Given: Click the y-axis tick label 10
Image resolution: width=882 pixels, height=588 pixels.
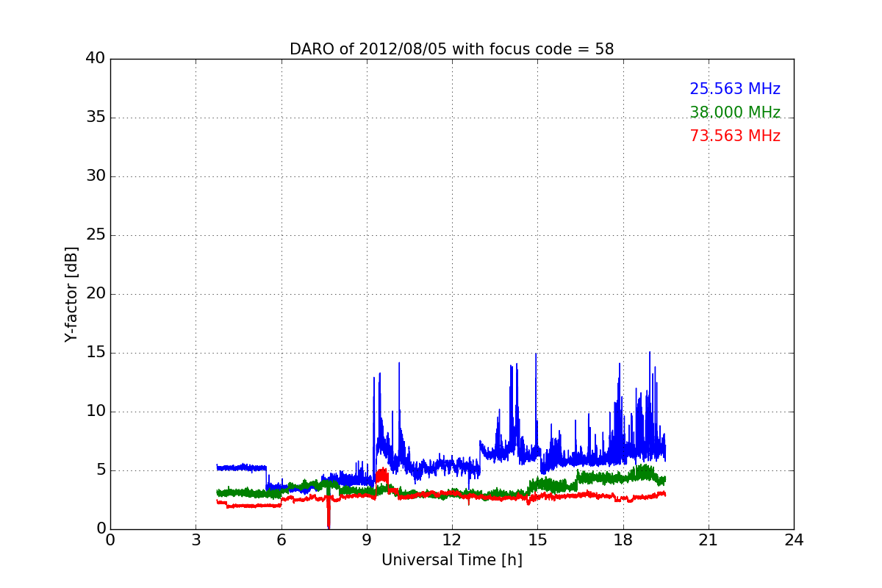Looking at the screenshot, I should (96, 412).
